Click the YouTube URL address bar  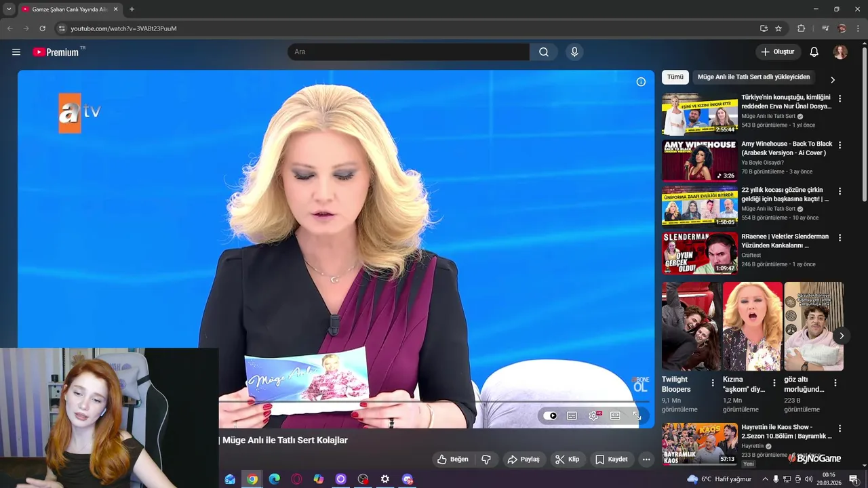(x=407, y=28)
